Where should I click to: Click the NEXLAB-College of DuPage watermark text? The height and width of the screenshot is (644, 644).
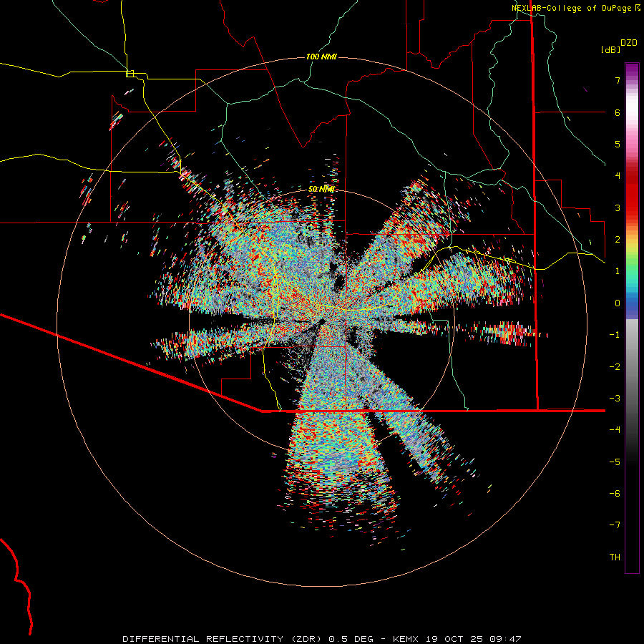573,8
